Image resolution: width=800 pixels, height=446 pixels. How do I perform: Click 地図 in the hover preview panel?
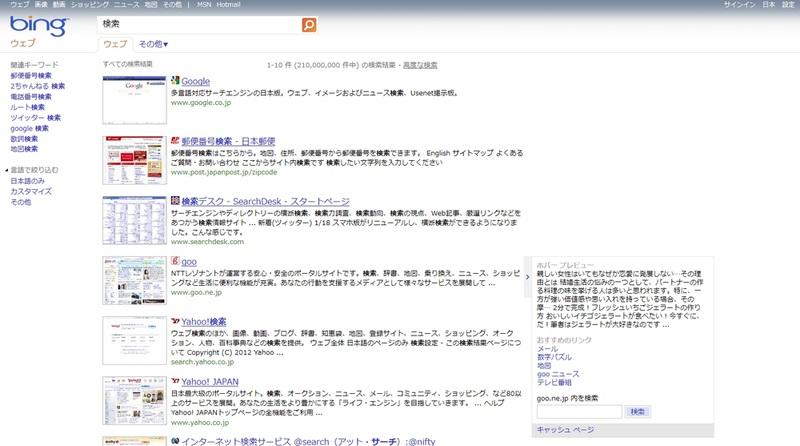544,366
